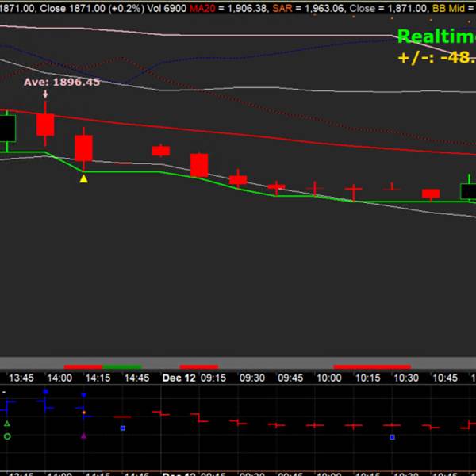The height and width of the screenshot is (476, 476).
Task: Click 'Vol 6900' in chart header
Action: (x=167, y=8)
